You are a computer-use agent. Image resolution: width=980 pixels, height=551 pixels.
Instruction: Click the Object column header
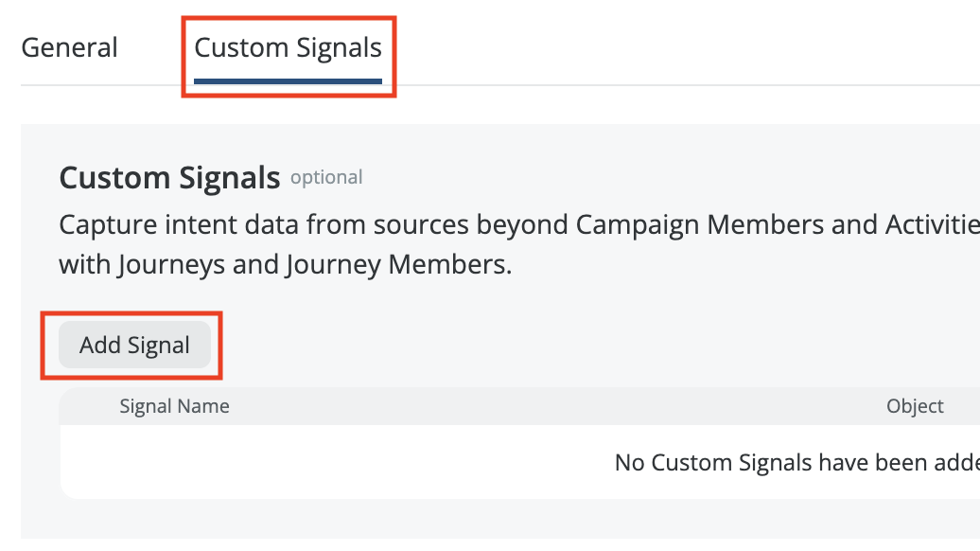(x=914, y=406)
